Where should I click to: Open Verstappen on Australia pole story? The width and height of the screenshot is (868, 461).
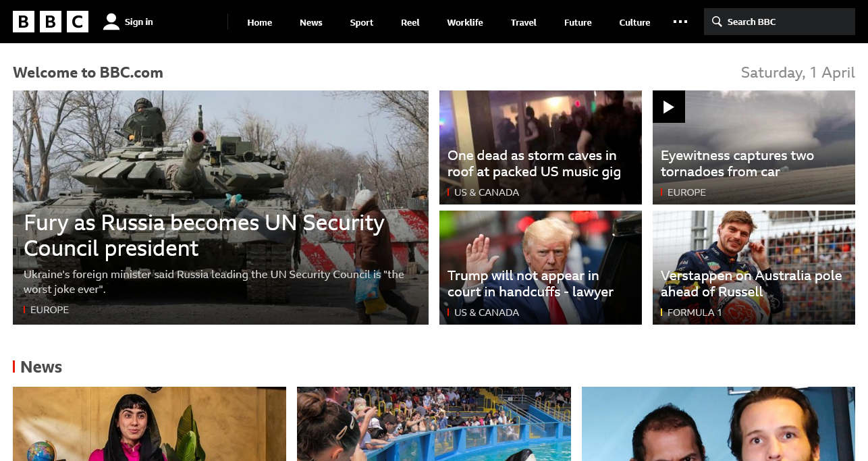pyautogui.click(x=751, y=284)
